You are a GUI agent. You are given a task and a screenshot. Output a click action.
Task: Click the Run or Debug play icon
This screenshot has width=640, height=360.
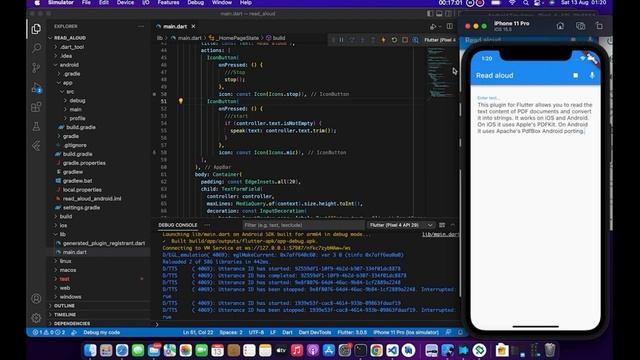433,27
